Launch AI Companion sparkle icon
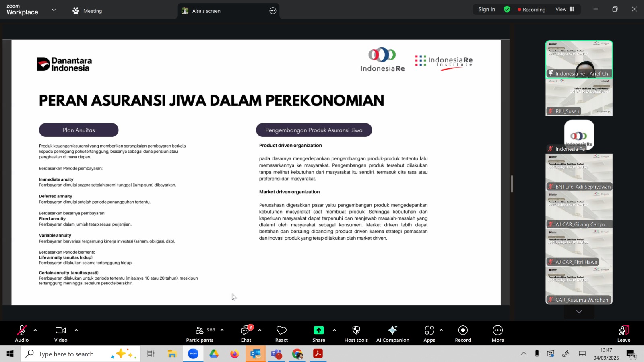The width and height of the screenshot is (644, 362). coord(392,333)
